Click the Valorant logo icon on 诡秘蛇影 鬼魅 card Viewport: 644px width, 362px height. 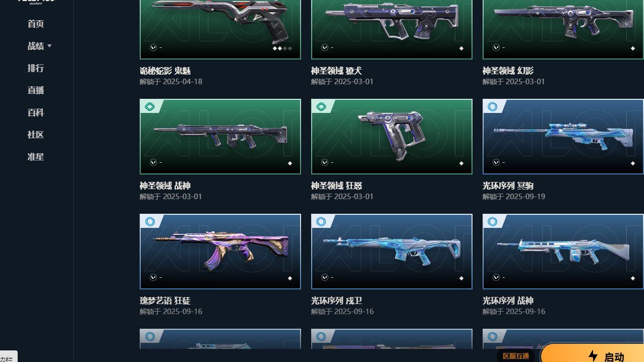[153, 47]
